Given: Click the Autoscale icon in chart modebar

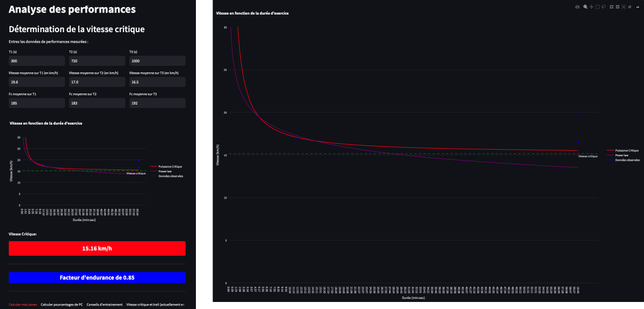Looking at the screenshot, I should coord(623,7).
